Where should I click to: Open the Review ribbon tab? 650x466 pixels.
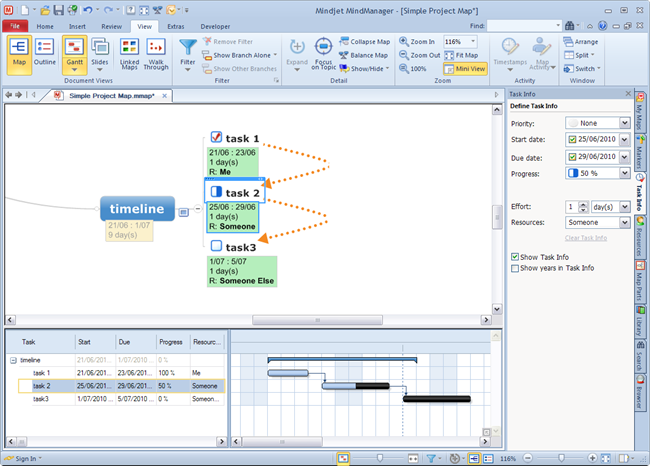(x=112, y=26)
